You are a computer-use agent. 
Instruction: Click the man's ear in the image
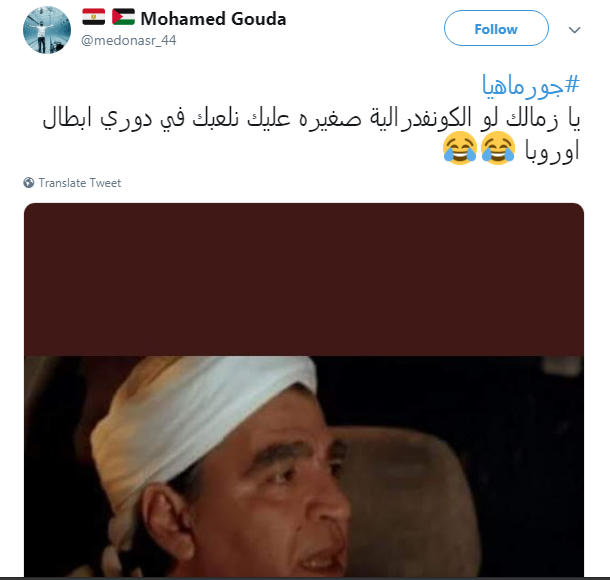(167, 521)
